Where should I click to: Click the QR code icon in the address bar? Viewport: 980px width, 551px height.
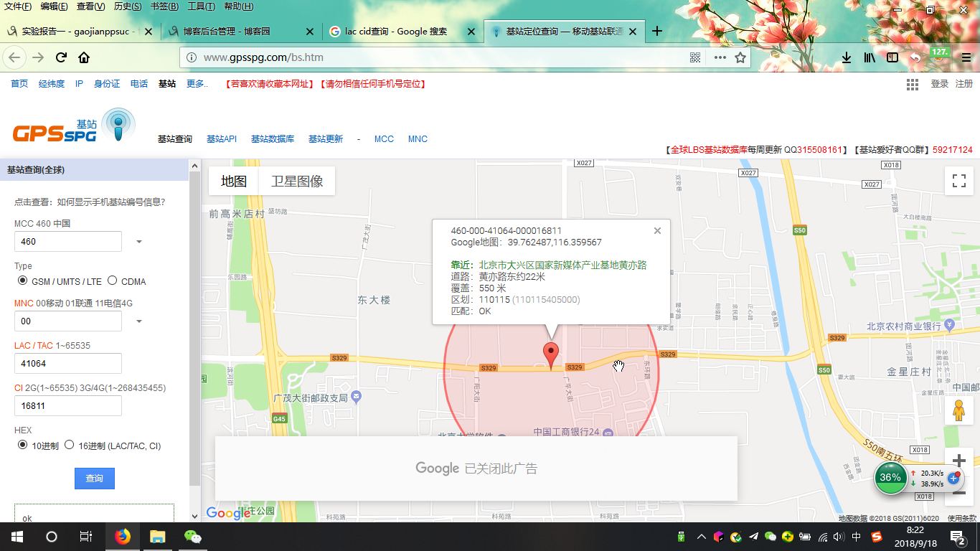point(695,57)
